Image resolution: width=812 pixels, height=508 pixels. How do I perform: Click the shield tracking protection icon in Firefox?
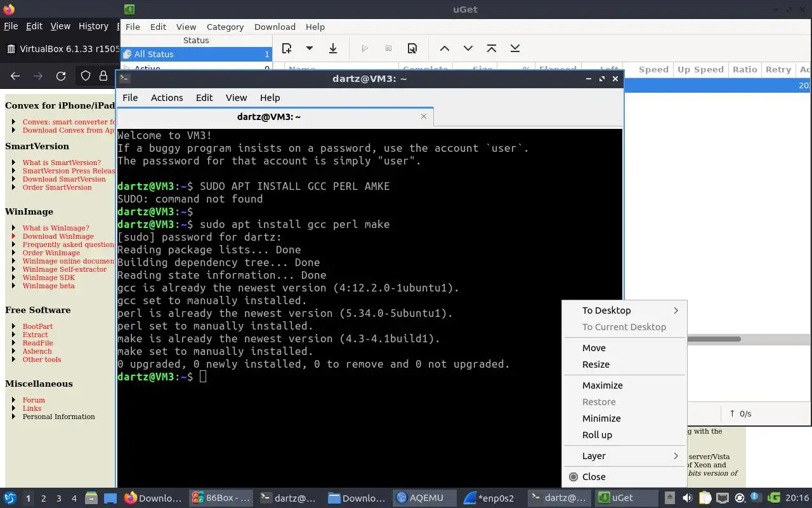[x=85, y=76]
